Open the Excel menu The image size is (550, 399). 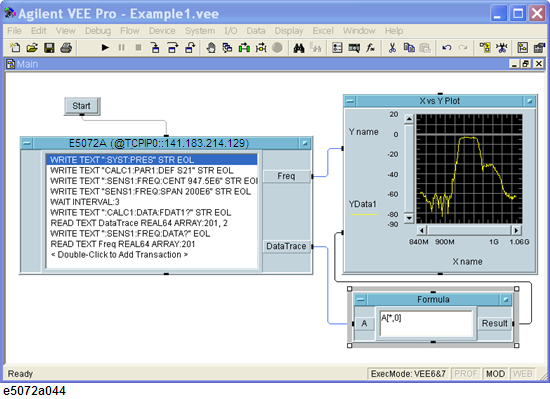[x=323, y=31]
